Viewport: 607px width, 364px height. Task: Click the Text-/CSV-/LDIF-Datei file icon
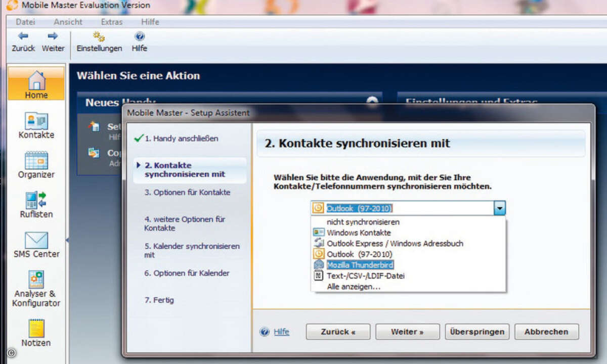(319, 276)
